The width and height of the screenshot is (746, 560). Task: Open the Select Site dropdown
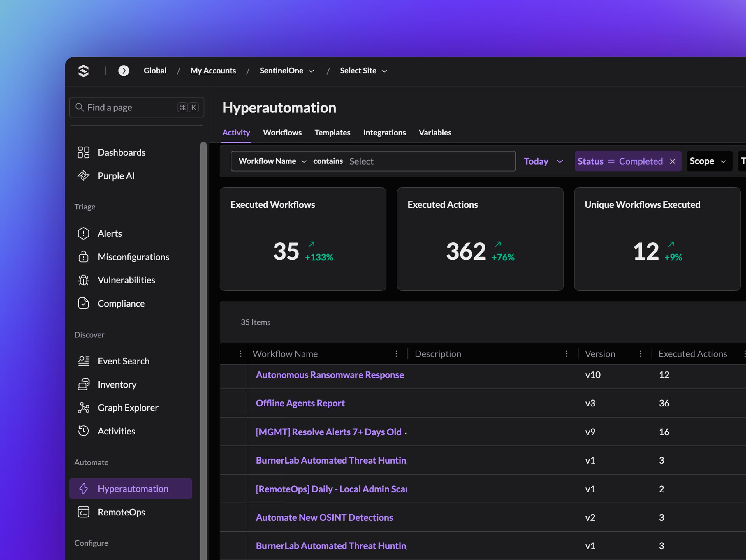tap(364, 71)
